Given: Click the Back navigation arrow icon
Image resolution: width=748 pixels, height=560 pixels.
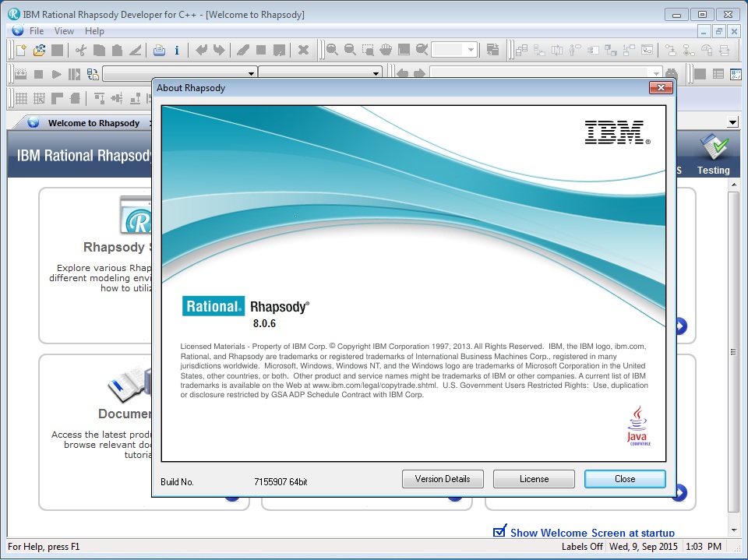Looking at the screenshot, I should click(402, 73).
